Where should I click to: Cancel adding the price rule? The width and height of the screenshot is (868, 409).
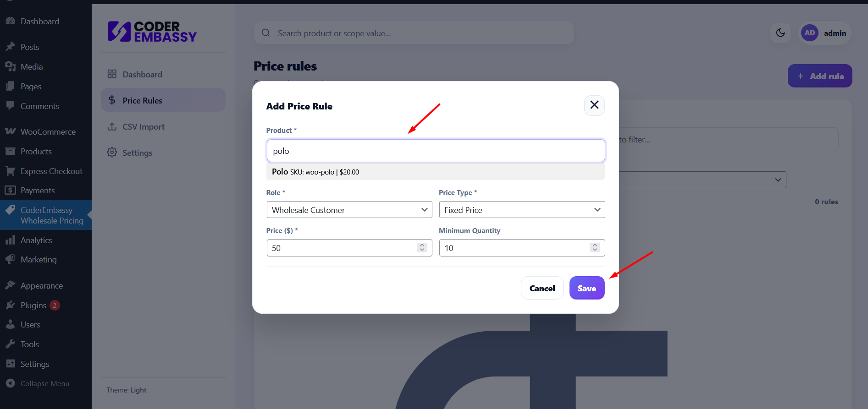[x=542, y=288]
